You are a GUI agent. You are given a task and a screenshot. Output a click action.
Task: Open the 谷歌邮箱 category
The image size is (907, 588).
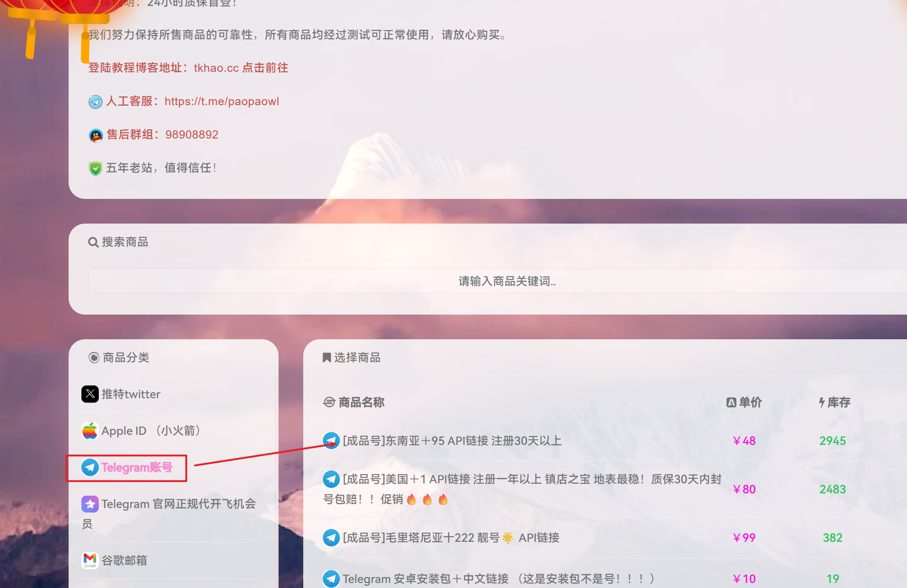114,560
